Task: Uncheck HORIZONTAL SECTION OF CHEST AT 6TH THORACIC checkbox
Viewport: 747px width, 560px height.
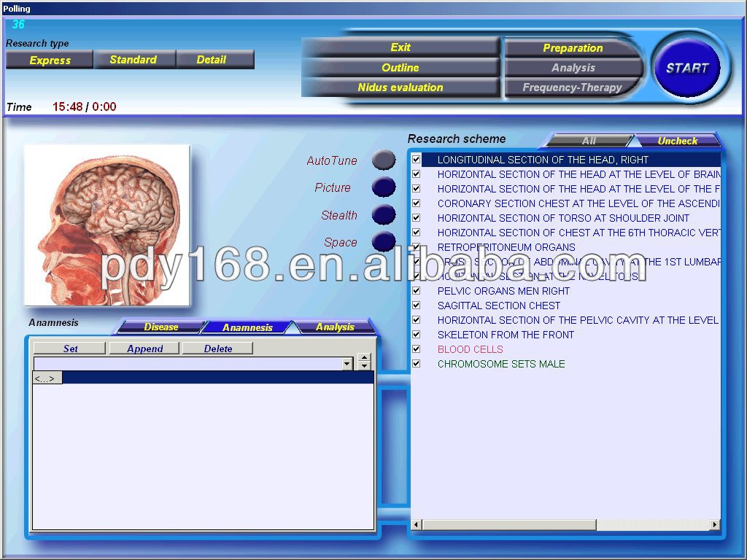Action: tap(416, 233)
